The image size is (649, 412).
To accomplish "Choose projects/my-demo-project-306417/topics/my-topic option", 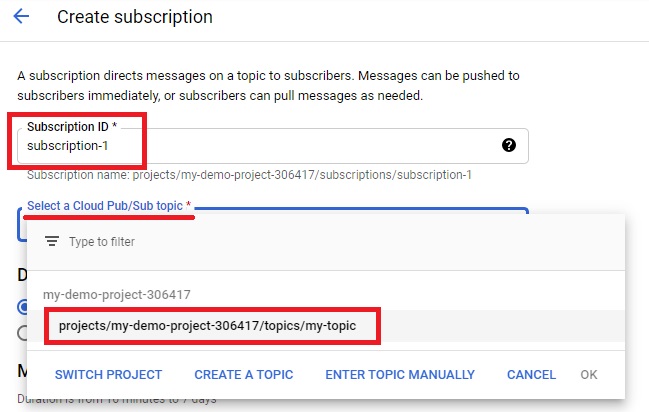I will [x=326, y=326].
